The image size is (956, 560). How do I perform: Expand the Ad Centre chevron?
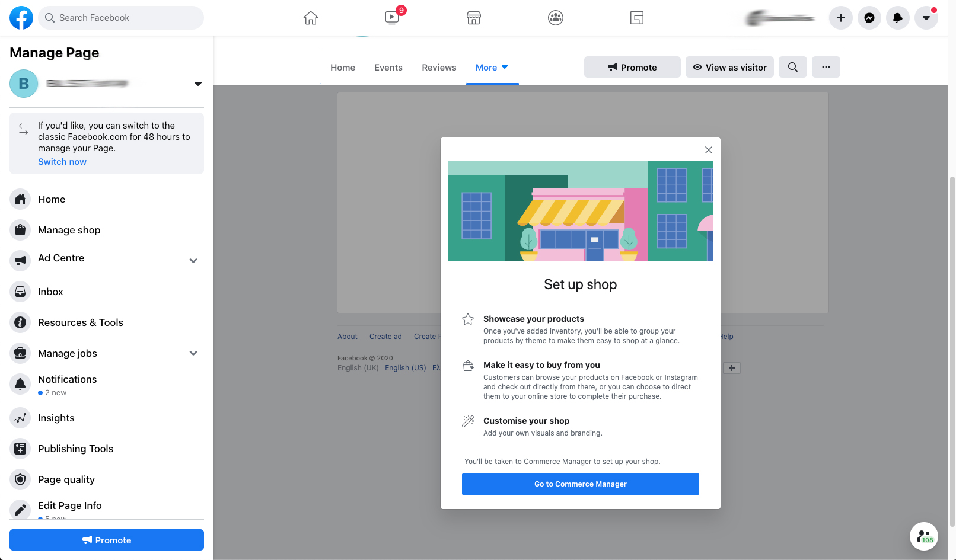coord(193,261)
